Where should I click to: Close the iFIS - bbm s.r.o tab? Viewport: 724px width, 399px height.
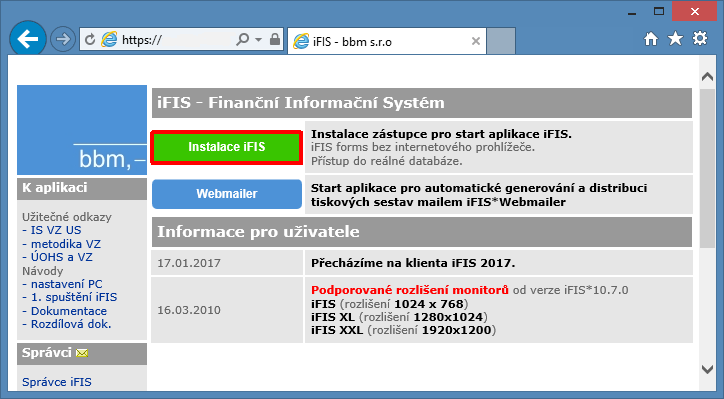pos(476,42)
